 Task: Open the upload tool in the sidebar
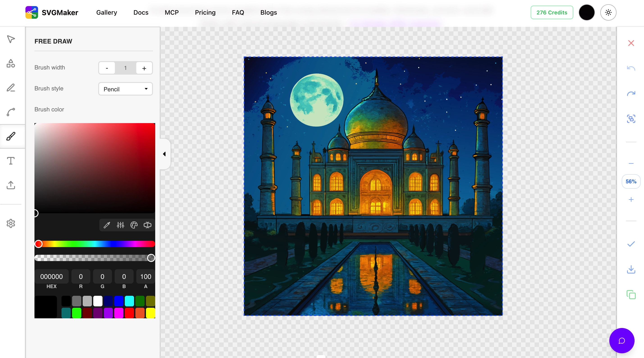click(11, 185)
